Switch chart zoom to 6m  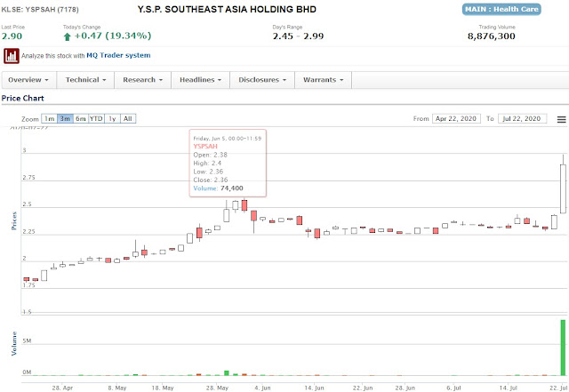pos(81,119)
